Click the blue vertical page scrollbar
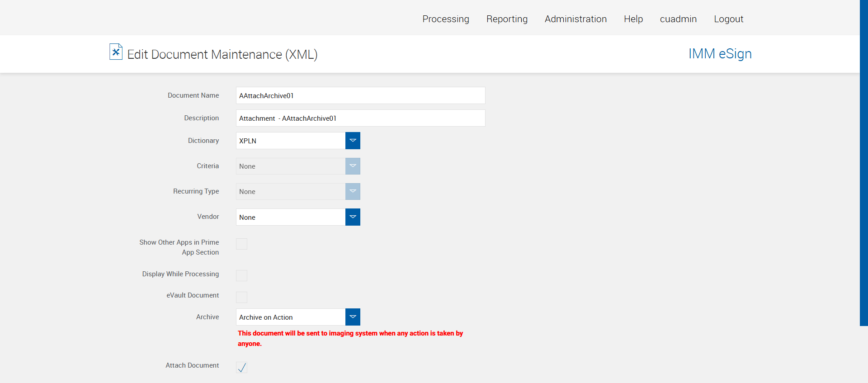 863,163
